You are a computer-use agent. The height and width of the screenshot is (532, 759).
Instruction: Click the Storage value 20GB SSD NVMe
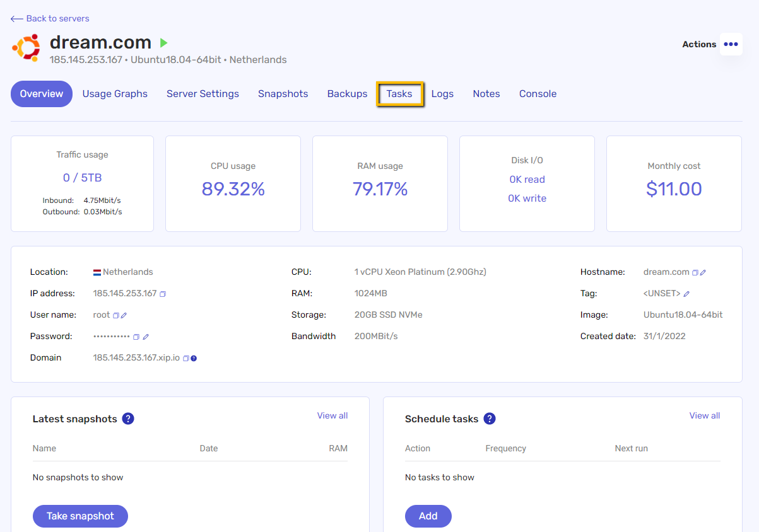[x=389, y=315]
